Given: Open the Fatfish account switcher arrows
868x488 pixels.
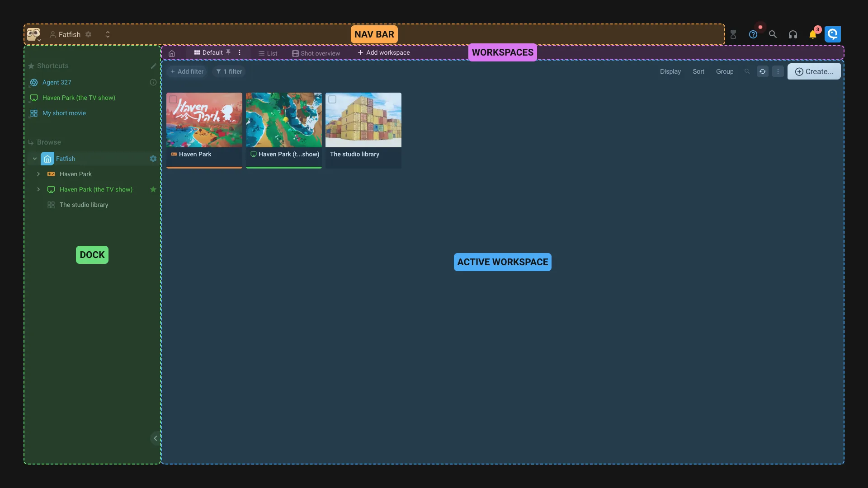Looking at the screenshot, I should (x=108, y=34).
